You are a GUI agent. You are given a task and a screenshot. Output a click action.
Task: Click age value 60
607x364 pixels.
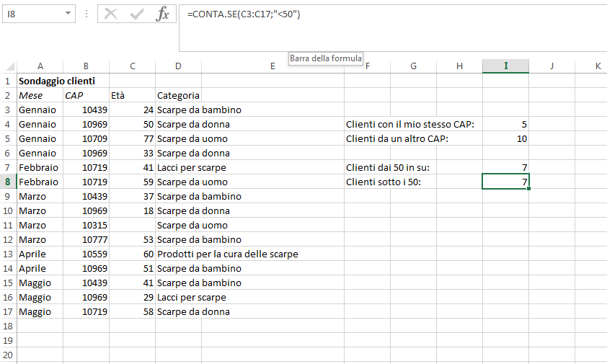tap(133, 254)
